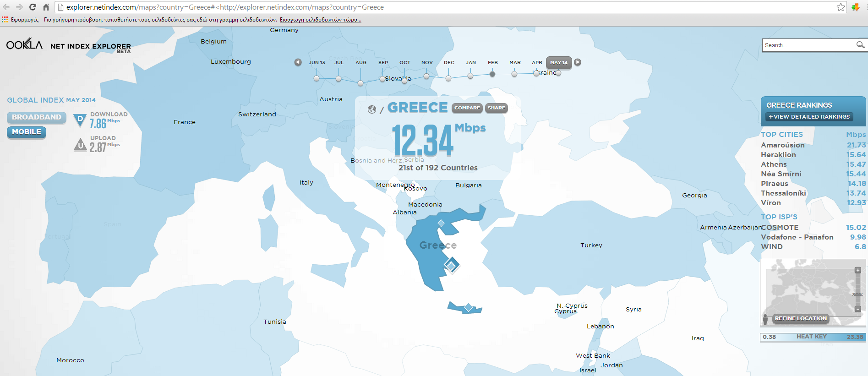The width and height of the screenshot is (868, 376).
Task: Click the browser reload icon
Action: click(x=33, y=7)
